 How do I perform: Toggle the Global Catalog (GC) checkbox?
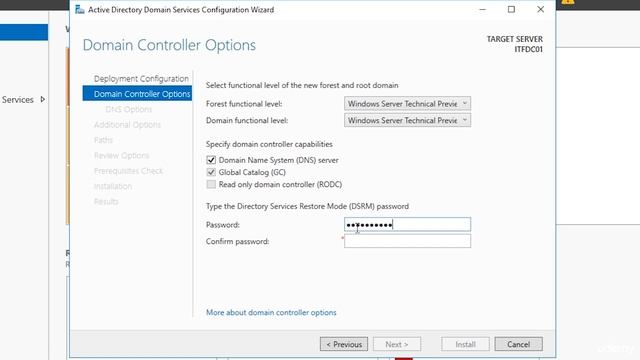[211, 172]
